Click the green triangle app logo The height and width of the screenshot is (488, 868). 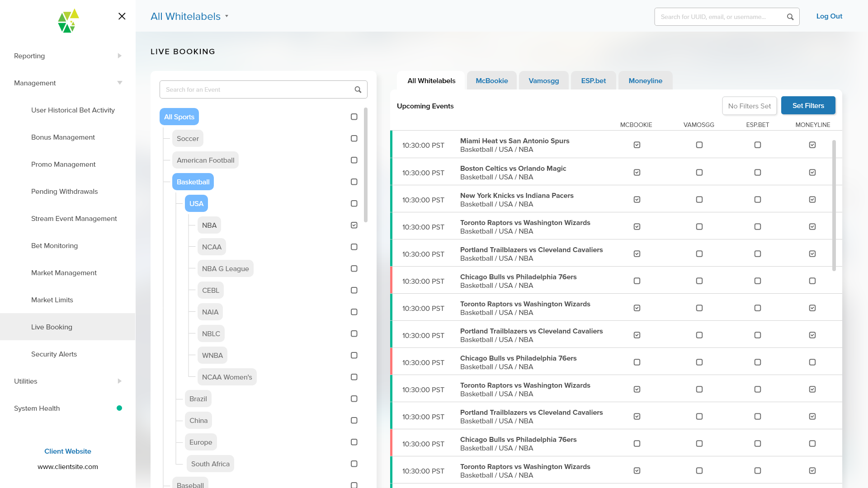[x=68, y=21]
